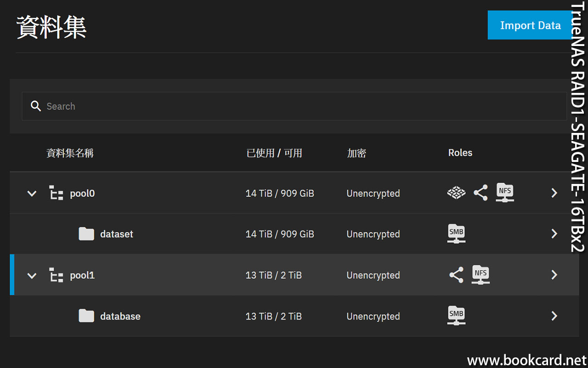This screenshot has width=588, height=368.
Task: Click the NFS share icon for pool0
Action: pyautogui.click(x=505, y=192)
